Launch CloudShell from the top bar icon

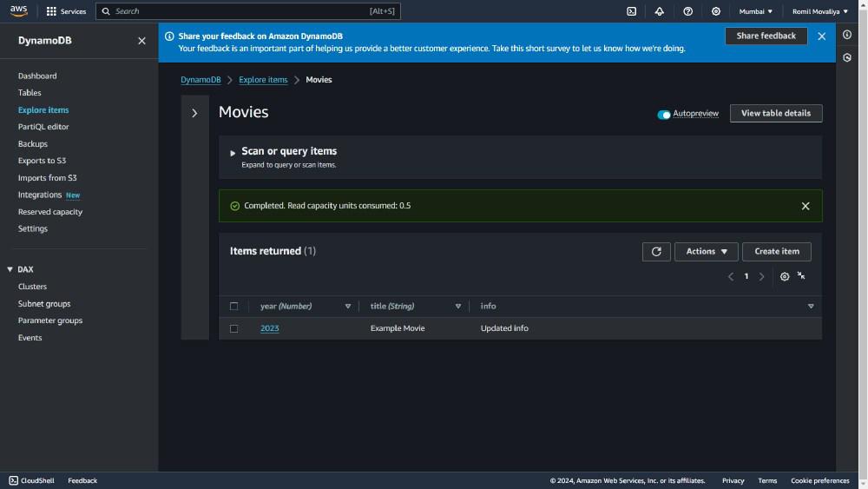tap(631, 11)
